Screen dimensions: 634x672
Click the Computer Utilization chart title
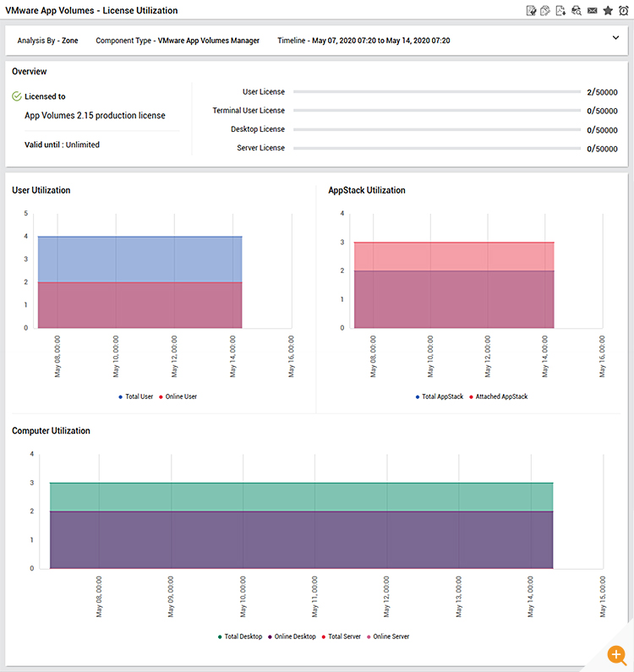51,431
